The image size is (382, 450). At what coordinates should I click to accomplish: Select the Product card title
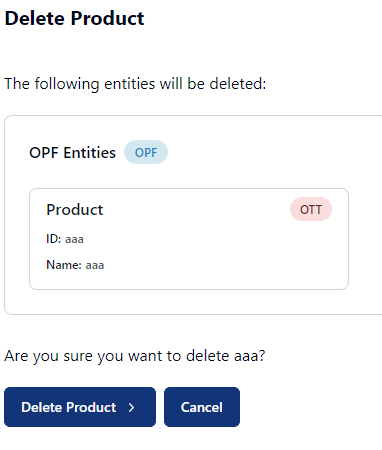[x=75, y=210]
